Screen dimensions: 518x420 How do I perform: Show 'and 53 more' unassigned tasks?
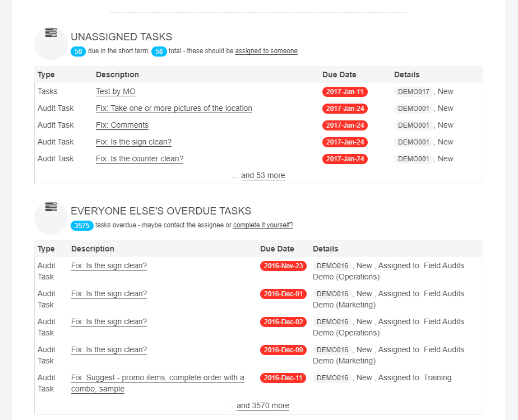pyautogui.click(x=263, y=175)
